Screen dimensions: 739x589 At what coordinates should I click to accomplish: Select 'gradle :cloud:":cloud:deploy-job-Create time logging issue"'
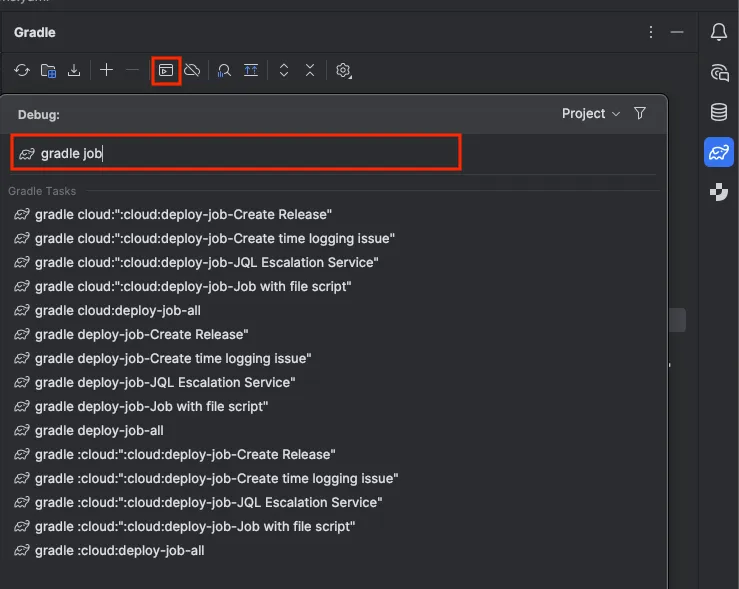tap(334, 479)
